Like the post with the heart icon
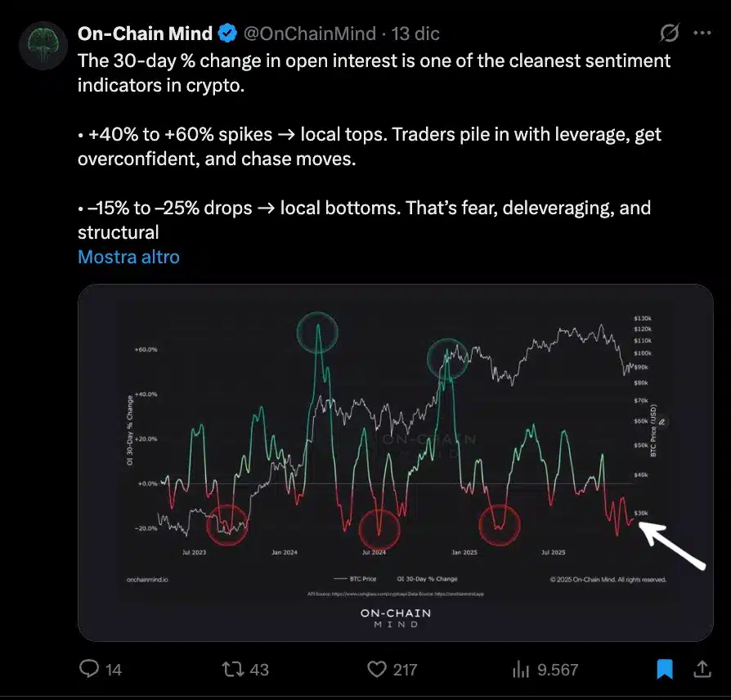Screen dimensions: 731x700 (377, 669)
